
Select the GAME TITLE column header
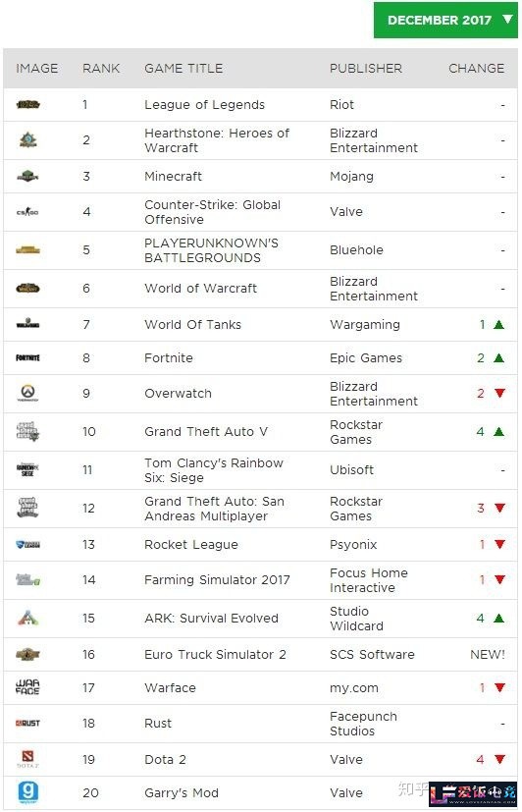(183, 69)
